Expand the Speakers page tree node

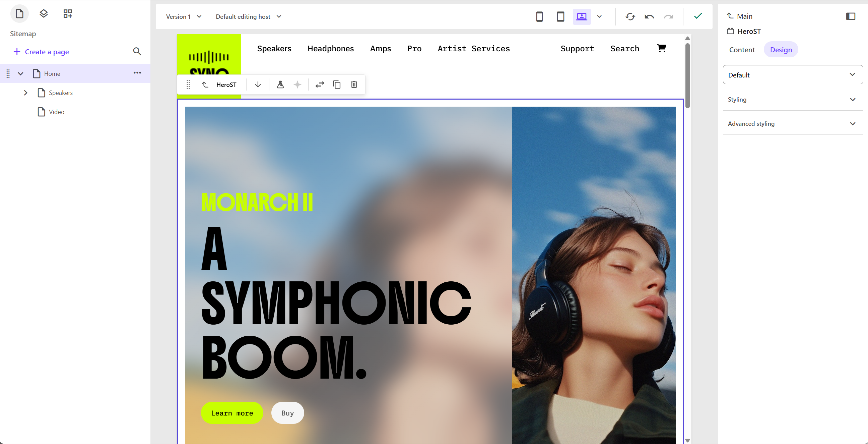click(x=25, y=93)
